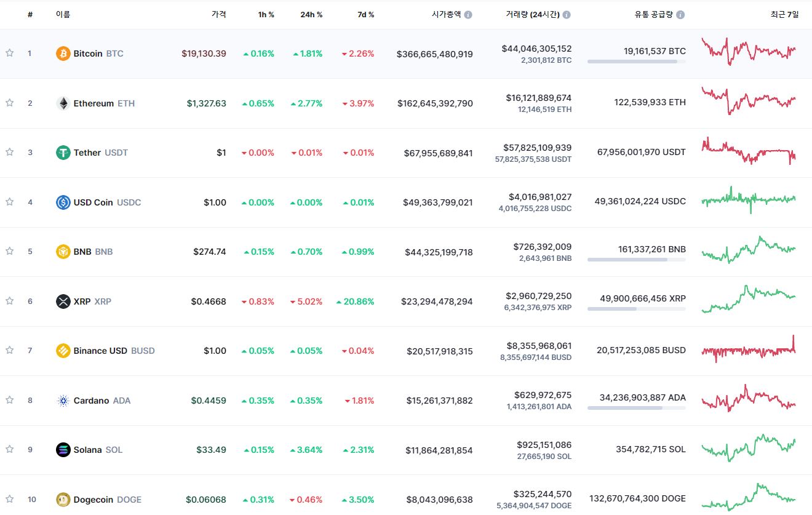This screenshot has width=812, height=515.
Task: Click BNB circulating supply progress bar
Action: point(637,260)
